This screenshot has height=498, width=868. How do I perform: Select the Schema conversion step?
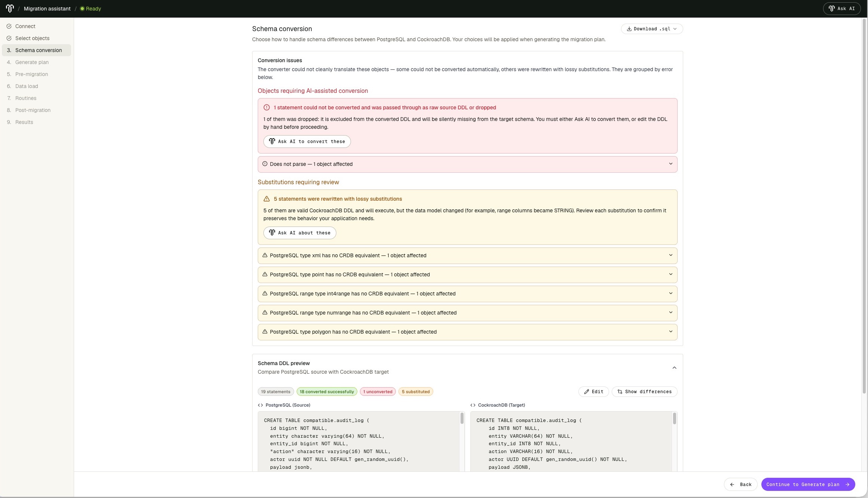pyautogui.click(x=36, y=50)
